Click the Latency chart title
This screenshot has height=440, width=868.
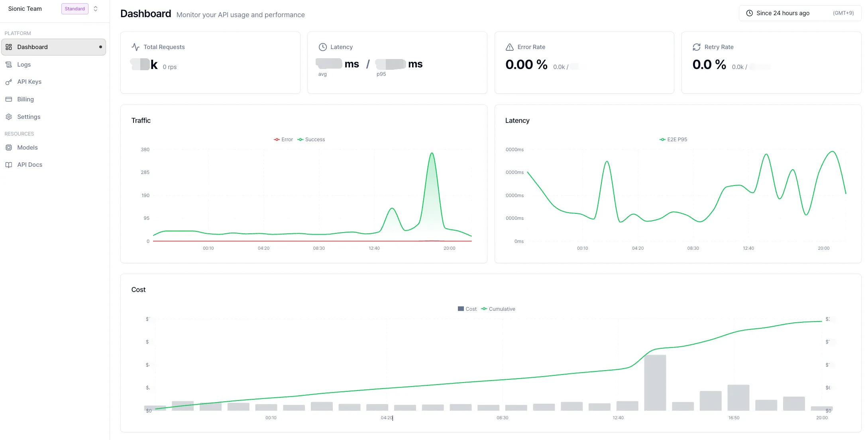click(x=517, y=120)
